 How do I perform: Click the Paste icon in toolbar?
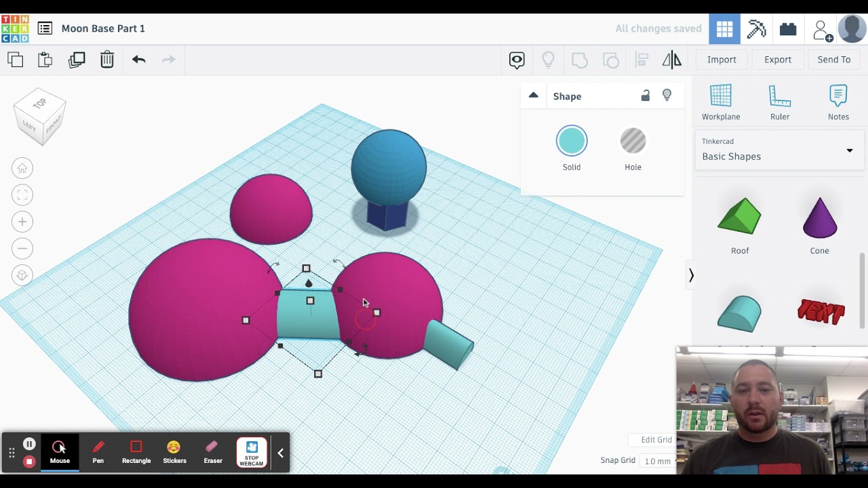tap(45, 60)
